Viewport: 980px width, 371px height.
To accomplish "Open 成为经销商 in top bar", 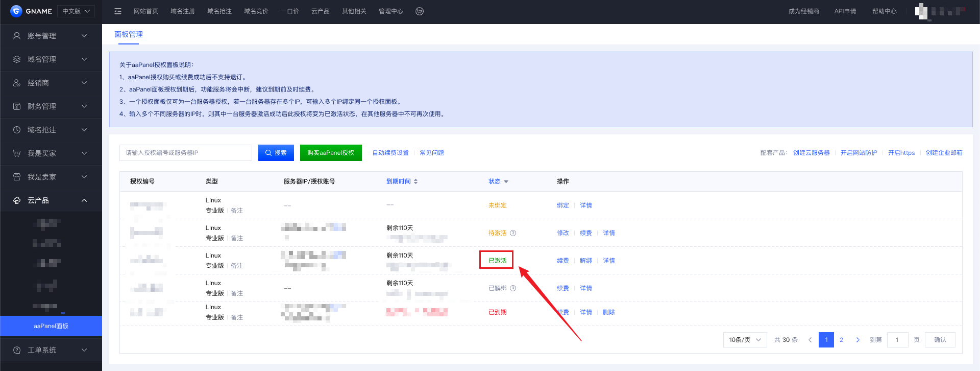I will point(804,11).
